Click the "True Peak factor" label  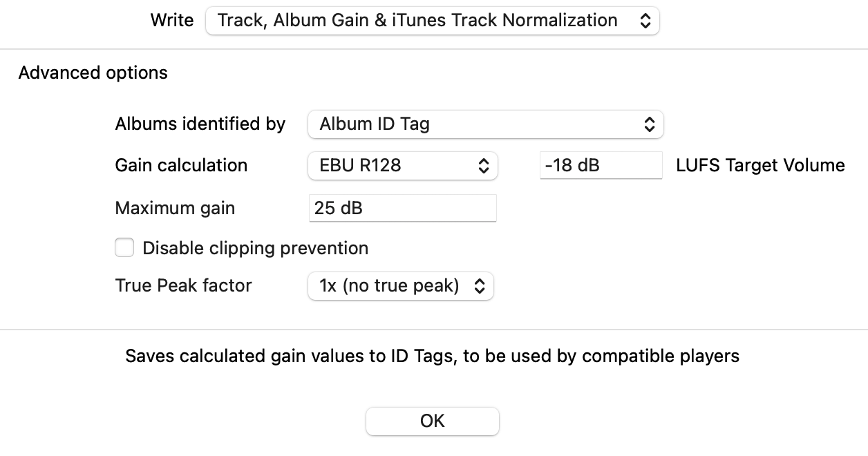click(183, 285)
